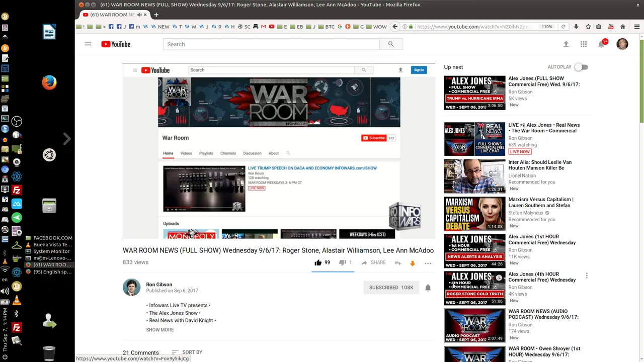Open System Monitor from window list
The width and height of the screenshot is (644, 362).
click(48, 251)
